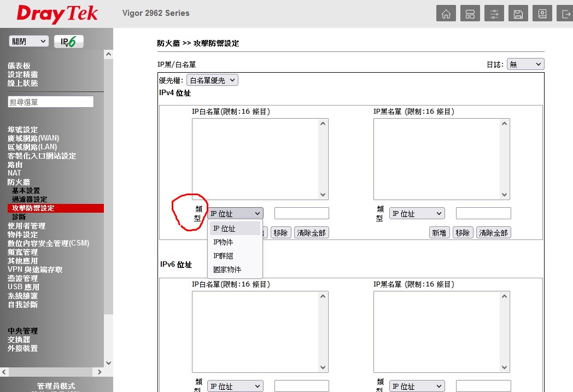The height and width of the screenshot is (392, 573).
Task: Click the IPv6 logo button
Action: point(68,42)
